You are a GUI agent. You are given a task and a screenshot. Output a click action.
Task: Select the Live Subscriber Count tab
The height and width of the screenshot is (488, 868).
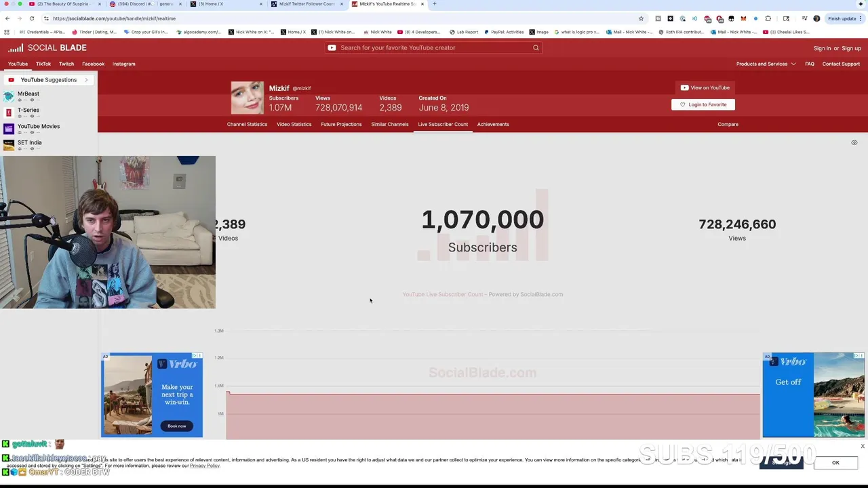pyautogui.click(x=443, y=124)
